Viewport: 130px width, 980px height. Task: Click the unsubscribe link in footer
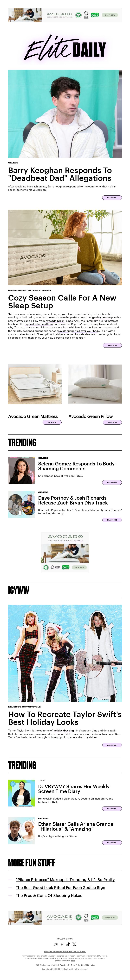coord(86,958)
